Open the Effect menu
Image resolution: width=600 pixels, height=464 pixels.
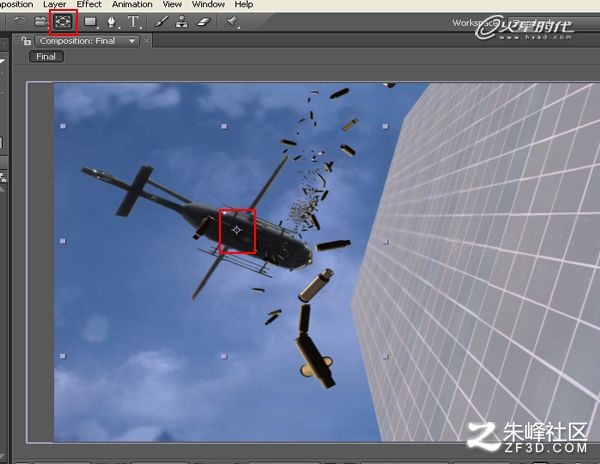point(89,5)
